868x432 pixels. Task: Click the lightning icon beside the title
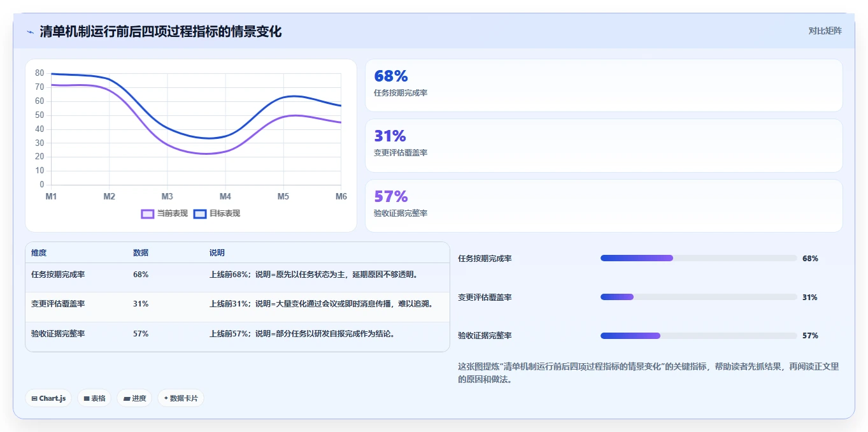point(30,32)
